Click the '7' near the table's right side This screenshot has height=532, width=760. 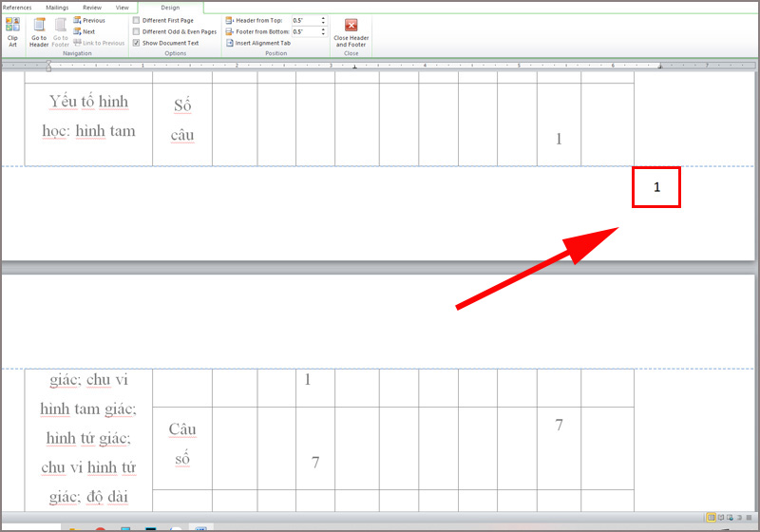[x=559, y=426]
